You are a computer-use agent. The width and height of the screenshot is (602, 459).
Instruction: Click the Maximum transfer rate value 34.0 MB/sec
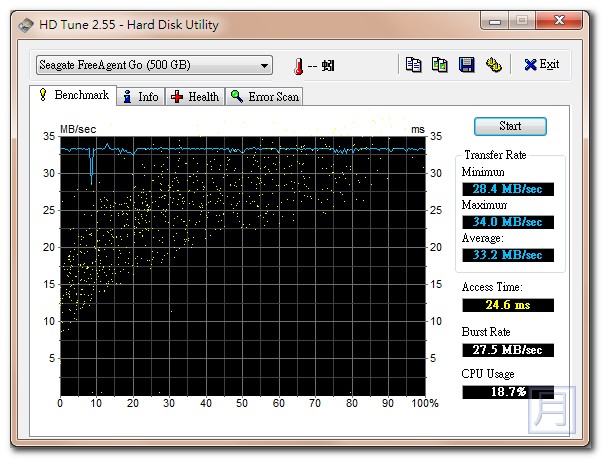(x=508, y=222)
